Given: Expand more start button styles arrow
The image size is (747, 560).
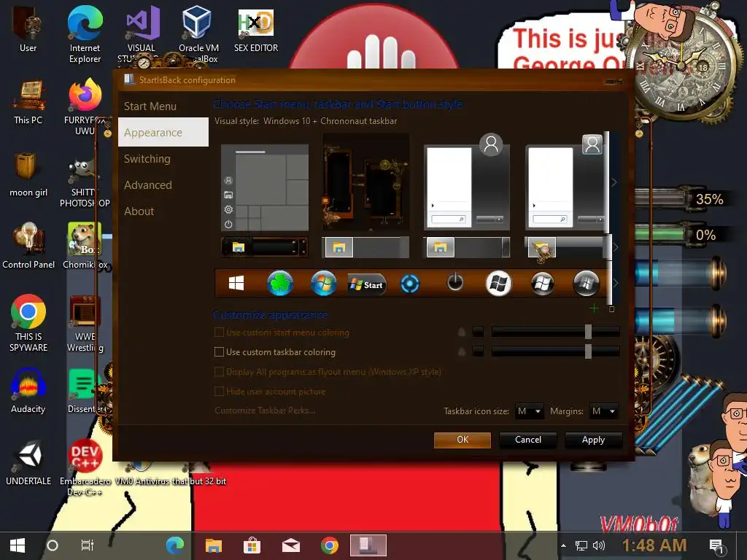Looking at the screenshot, I should [x=615, y=284].
